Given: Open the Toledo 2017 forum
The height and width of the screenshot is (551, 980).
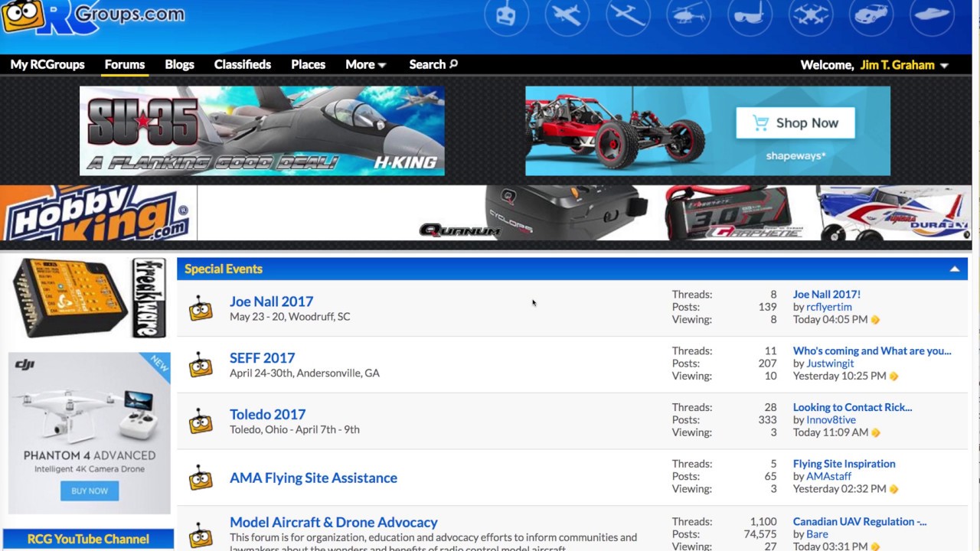Looking at the screenshot, I should coord(267,414).
